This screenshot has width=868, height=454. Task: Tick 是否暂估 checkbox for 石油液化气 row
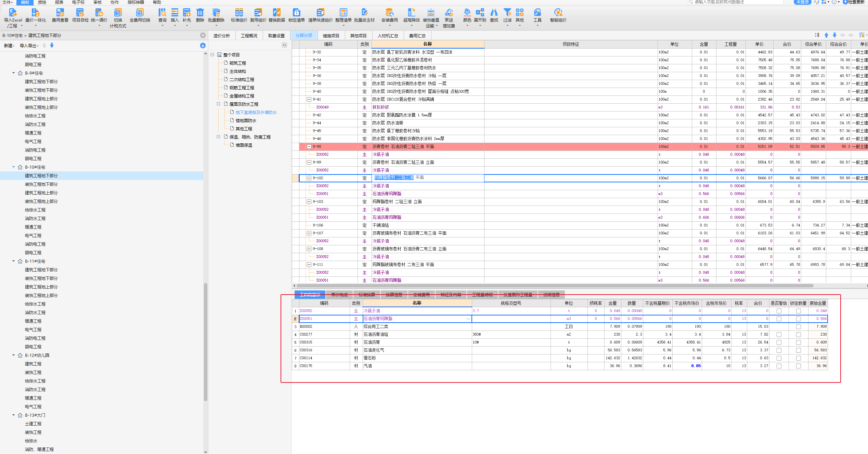point(779,350)
